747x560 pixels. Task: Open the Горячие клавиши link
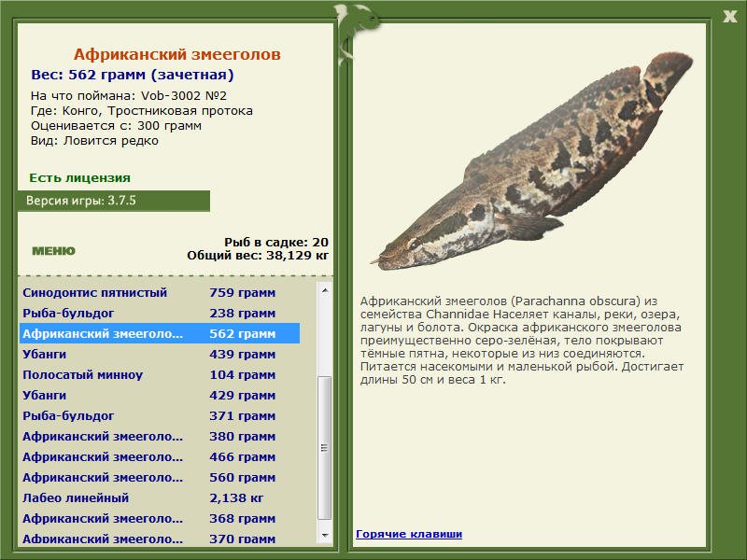coord(409,534)
